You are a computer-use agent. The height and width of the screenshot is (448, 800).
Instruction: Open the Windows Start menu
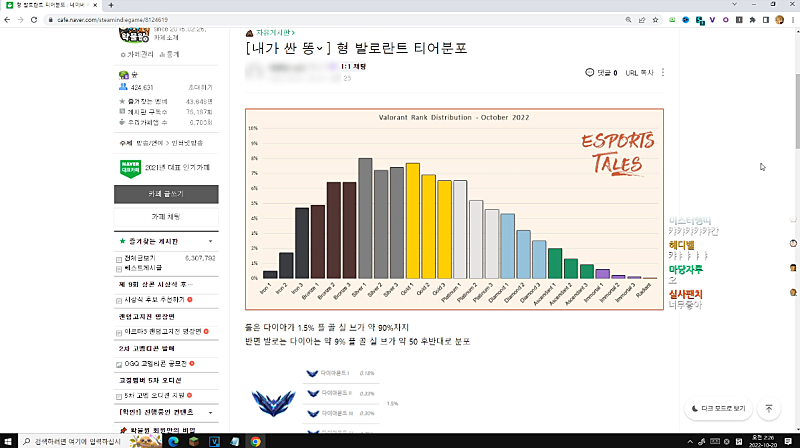click(x=8, y=441)
